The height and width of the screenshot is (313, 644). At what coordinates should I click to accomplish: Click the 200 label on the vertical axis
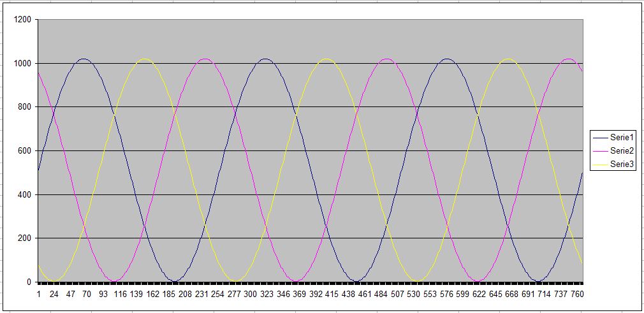[24, 238]
